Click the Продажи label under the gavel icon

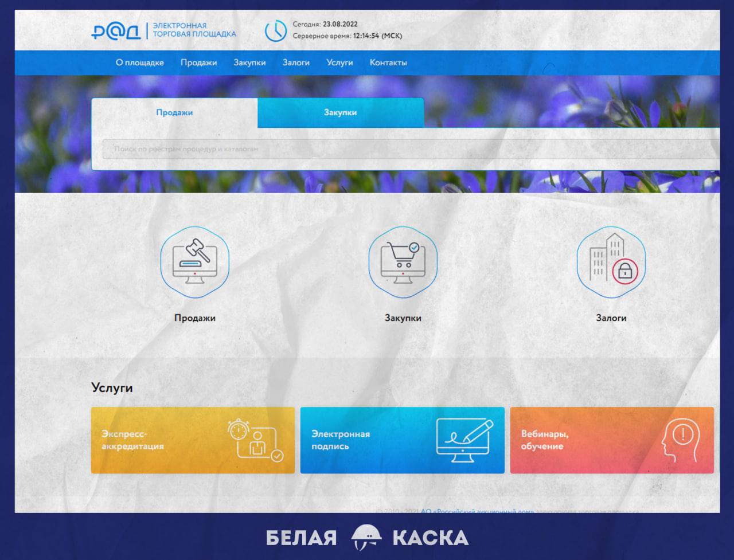tap(194, 318)
